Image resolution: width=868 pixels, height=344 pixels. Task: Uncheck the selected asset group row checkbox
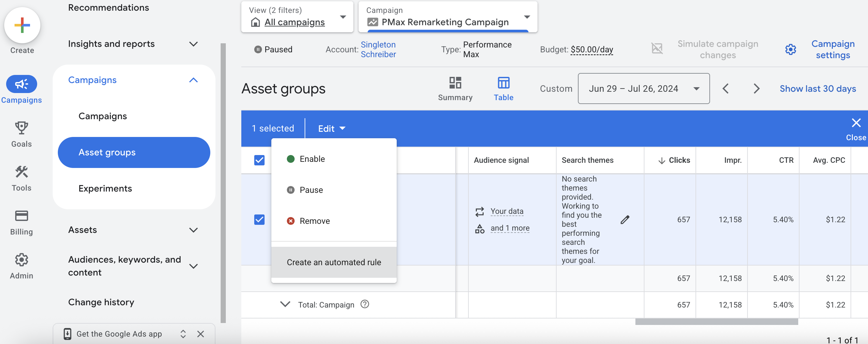pos(259,220)
